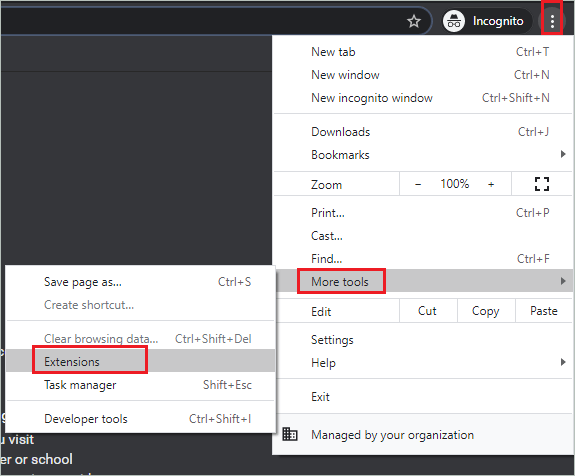Click the Incognito profile icon
The image size is (575, 476).
(x=454, y=21)
